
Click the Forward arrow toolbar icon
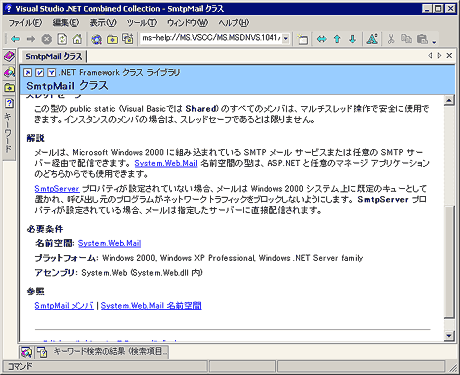click(31, 39)
